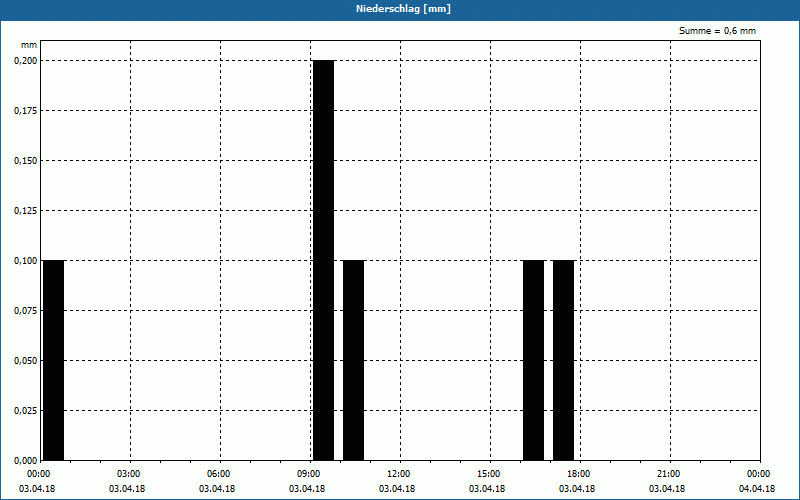Screen dimensions: 800x500
Task: Click the "Niederschlag [mm]" chart title
Action: (403, 9)
